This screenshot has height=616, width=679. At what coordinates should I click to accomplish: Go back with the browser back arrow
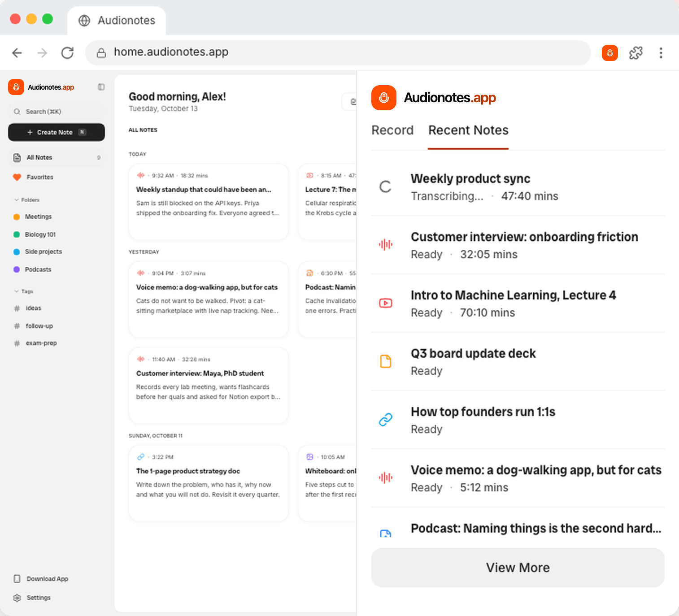[17, 53]
